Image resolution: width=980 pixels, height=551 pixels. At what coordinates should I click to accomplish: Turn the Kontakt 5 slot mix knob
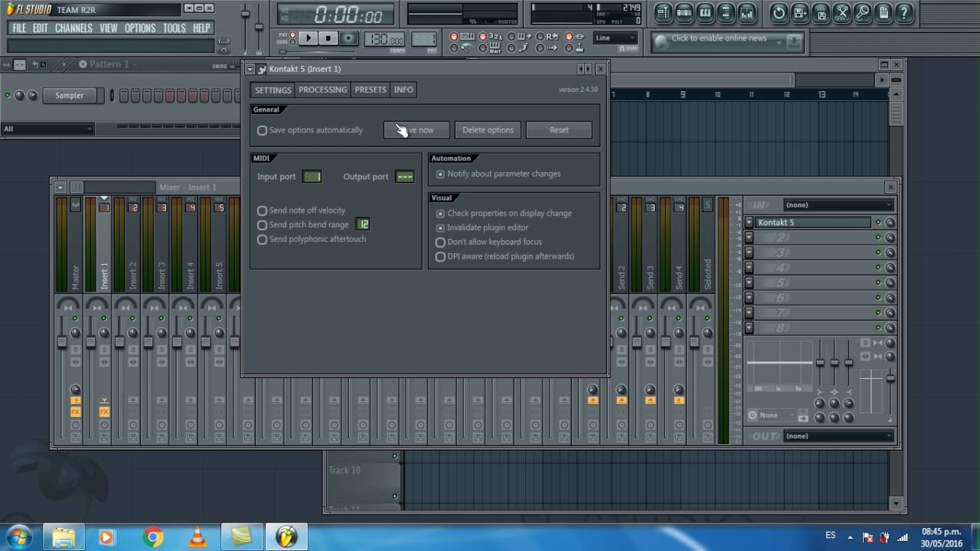(x=890, y=223)
